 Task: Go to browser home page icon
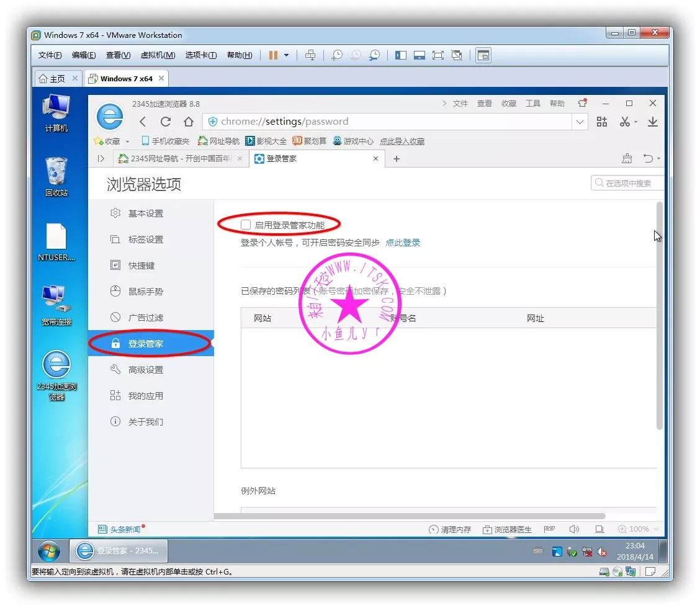[x=189, y=122]
